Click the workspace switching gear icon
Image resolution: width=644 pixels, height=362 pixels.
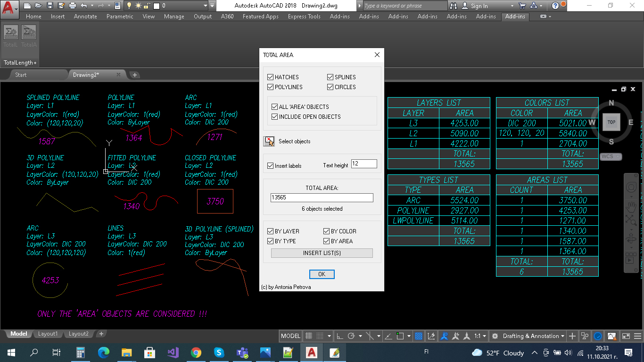coord(495,336)
